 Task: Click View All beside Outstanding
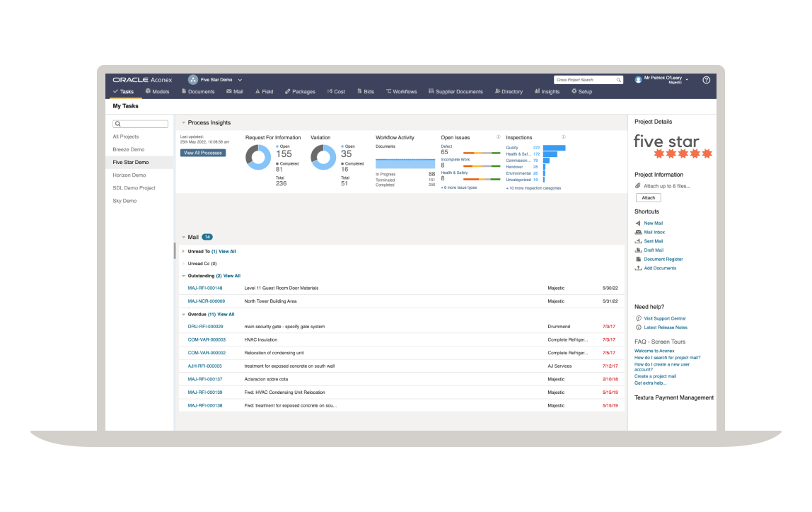(231, 276)
